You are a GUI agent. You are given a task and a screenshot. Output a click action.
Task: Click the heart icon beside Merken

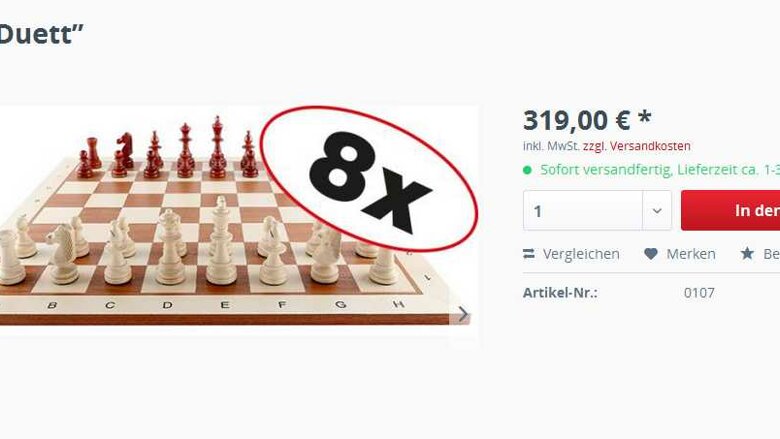[x=651, y=254]
